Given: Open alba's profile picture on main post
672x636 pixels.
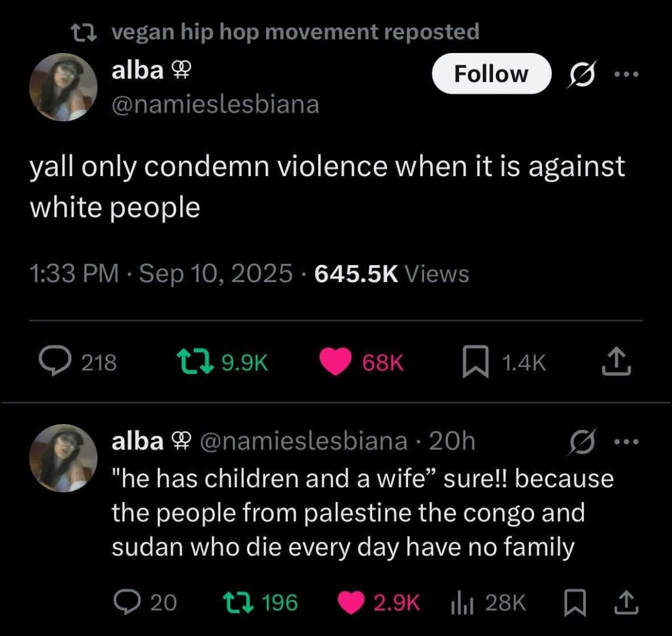Looking at the screenshot, I should [63, 87].
